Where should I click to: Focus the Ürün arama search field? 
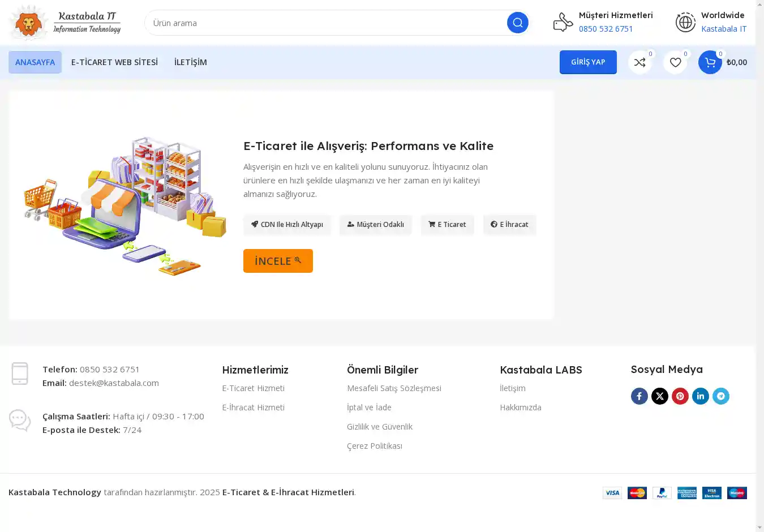point(325,23)
